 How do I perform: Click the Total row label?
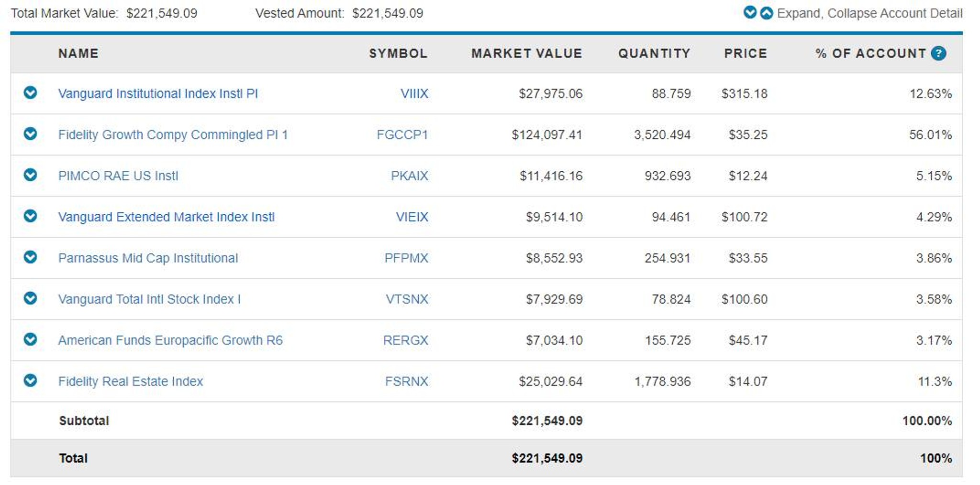tap(73, 458)
